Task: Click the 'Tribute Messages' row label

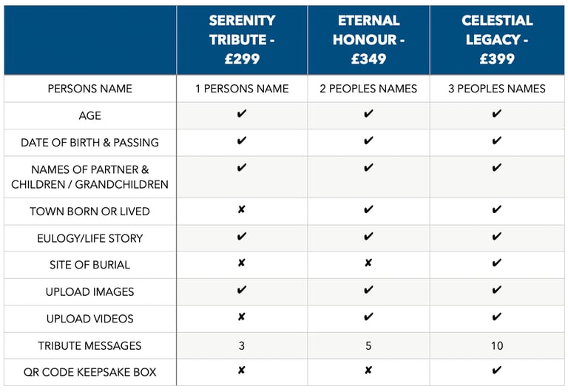Action: tap(89, 345)
